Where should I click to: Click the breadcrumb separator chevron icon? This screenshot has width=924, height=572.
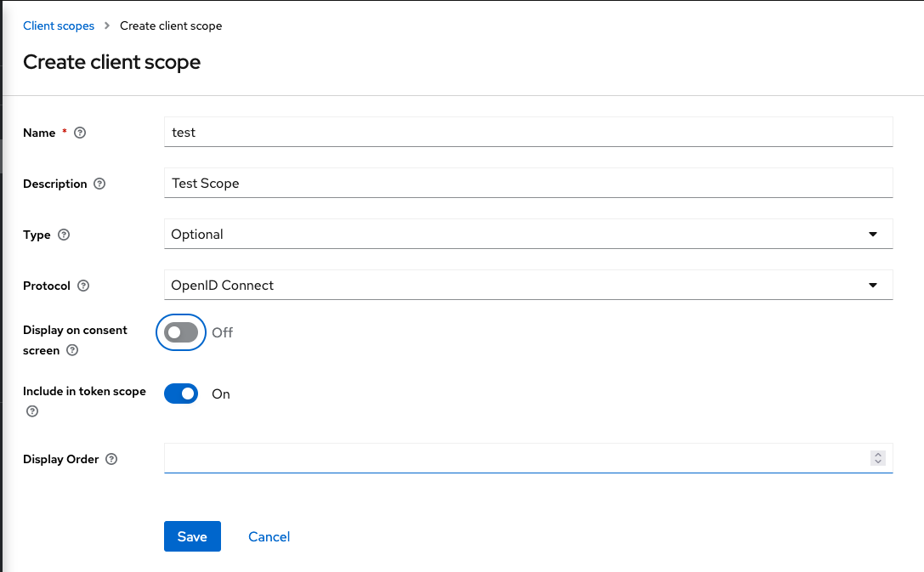(107, 25)
